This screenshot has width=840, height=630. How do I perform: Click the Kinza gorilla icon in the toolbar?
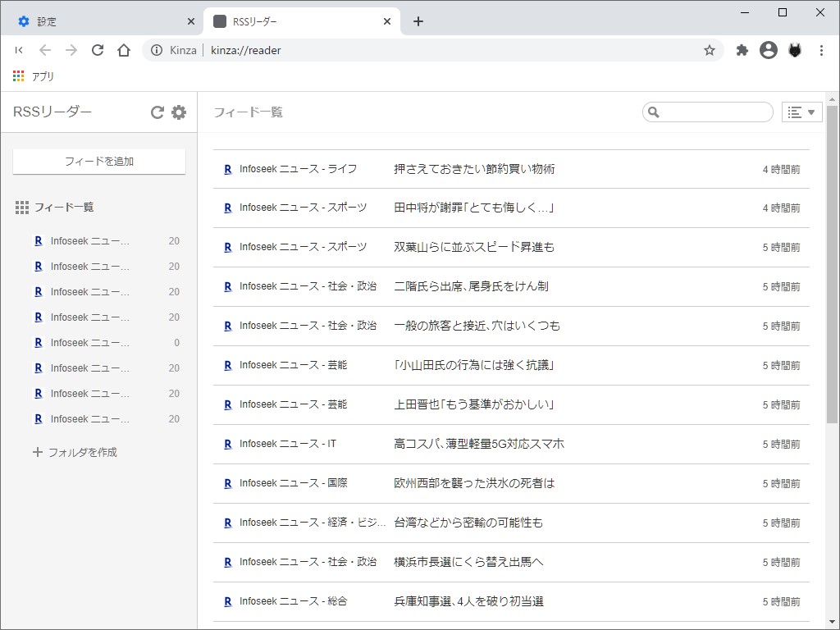pyautogui.click(x=794, y=50)
